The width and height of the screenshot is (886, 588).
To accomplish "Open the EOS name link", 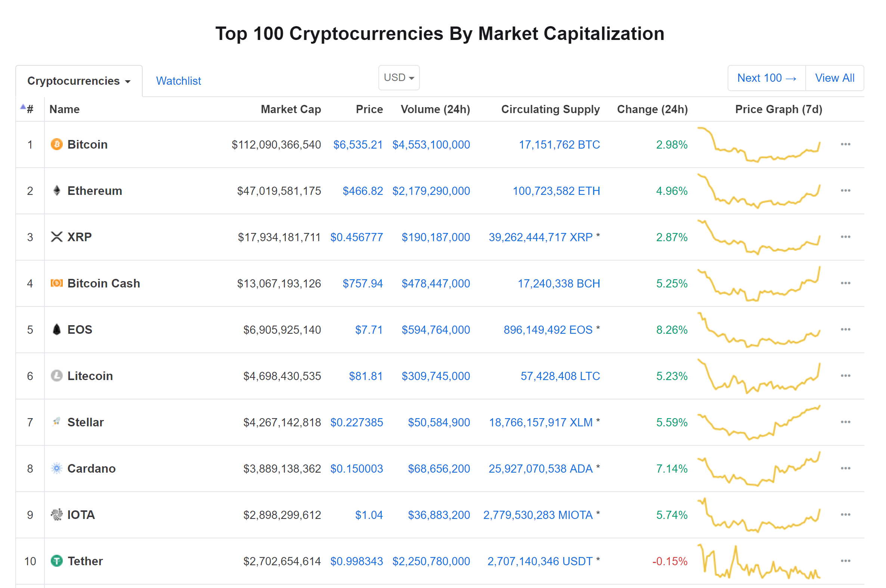I will point(80,330).
